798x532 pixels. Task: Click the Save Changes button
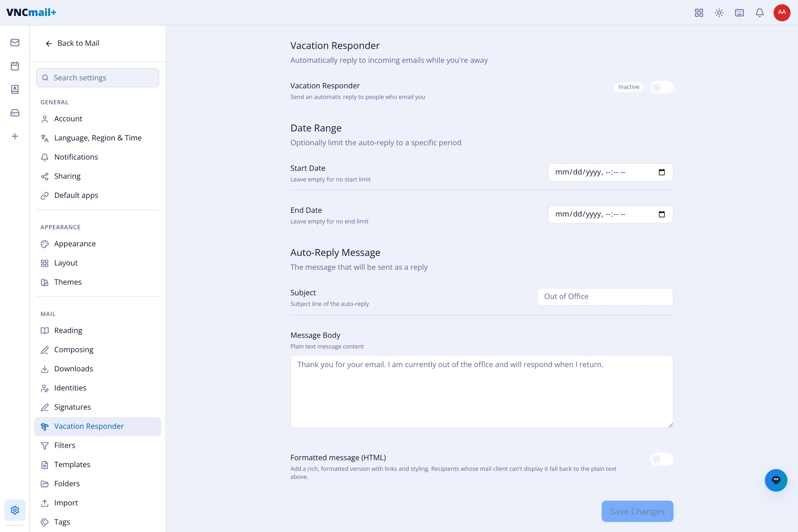[637, 511]
